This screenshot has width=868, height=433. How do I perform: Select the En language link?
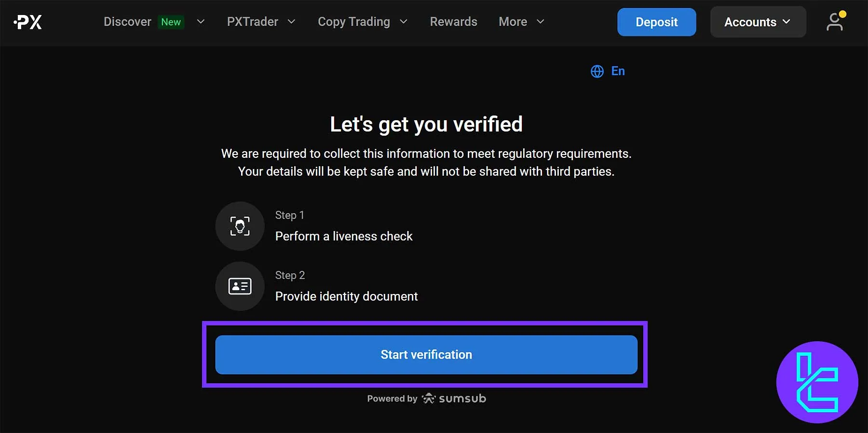click(x=618, y=71)
